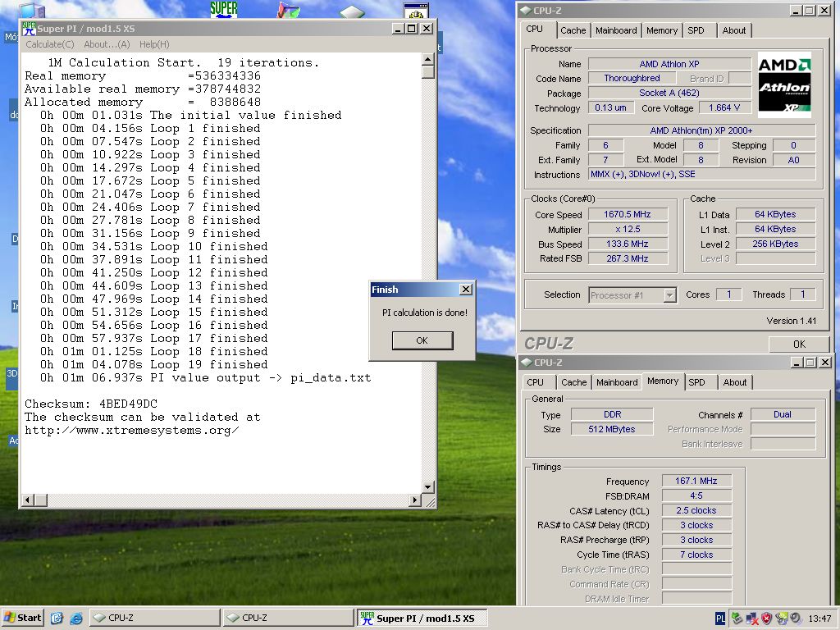Click red Security Center shield tray icon
The width and height of the screenshot is (840, 630).
[x=767, y=619]
